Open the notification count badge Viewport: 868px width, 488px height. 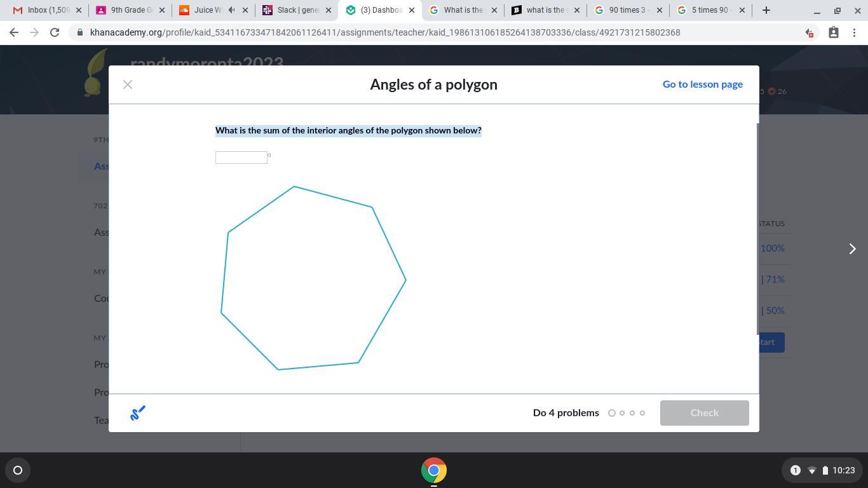pyautogui.click(x=795, y=470)
